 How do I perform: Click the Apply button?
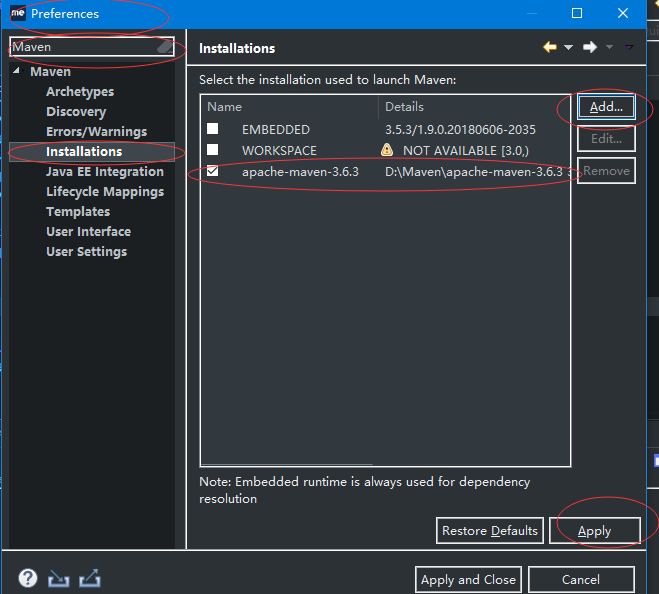[x=595, y=531]
